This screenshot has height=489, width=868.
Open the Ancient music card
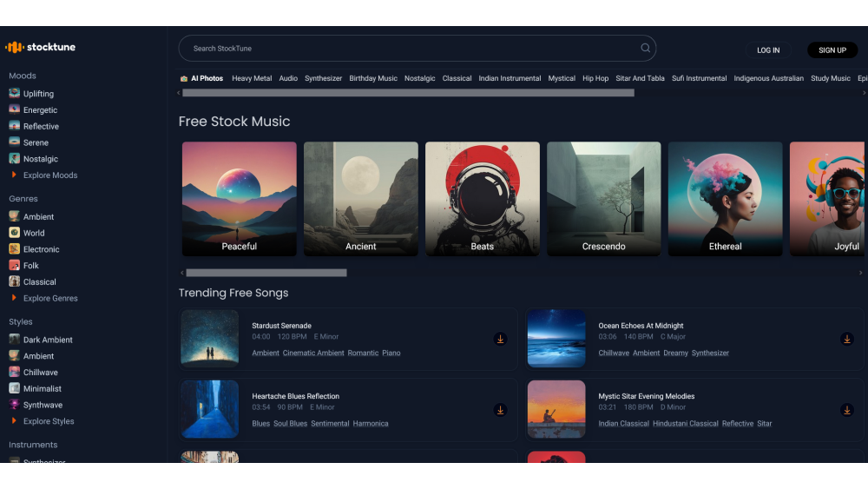point(361,199)
